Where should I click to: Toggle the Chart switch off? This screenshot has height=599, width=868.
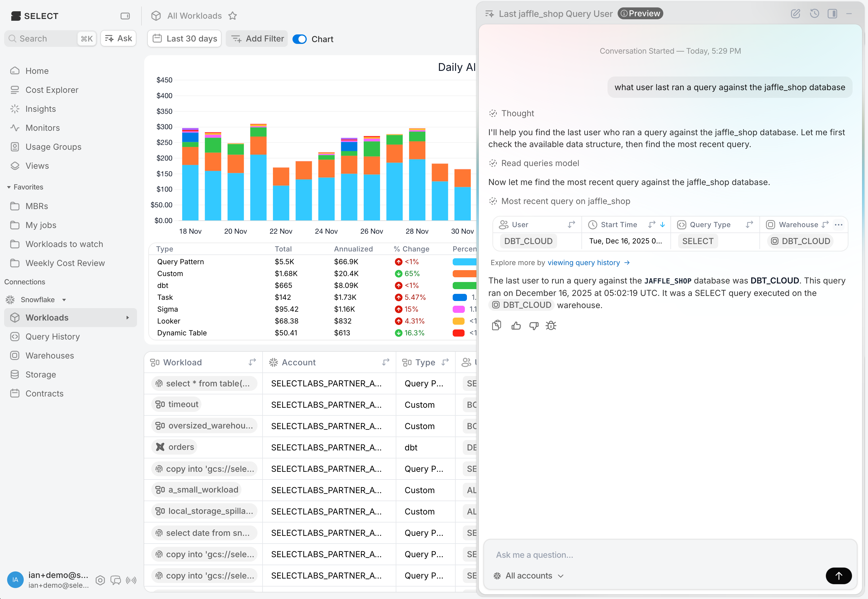[299, 39]
